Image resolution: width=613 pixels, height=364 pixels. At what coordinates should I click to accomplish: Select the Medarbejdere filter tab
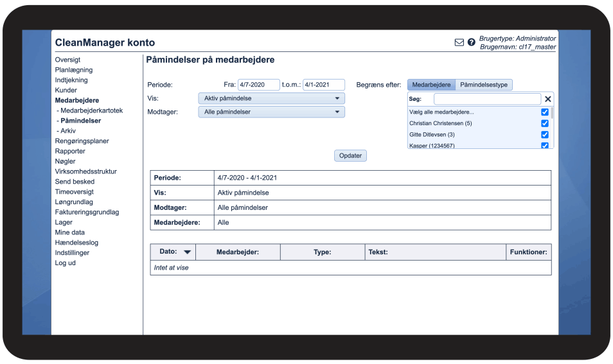(431, 85)
